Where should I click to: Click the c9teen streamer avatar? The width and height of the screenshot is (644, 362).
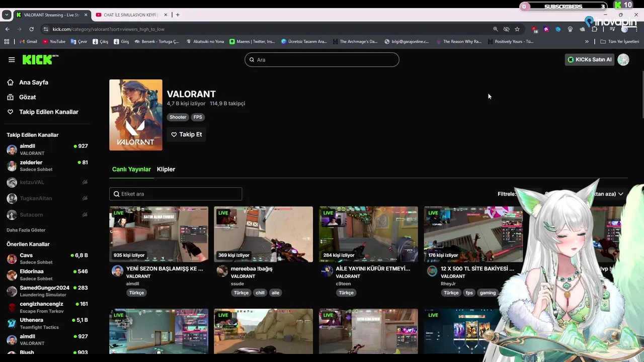coord(327,271)
